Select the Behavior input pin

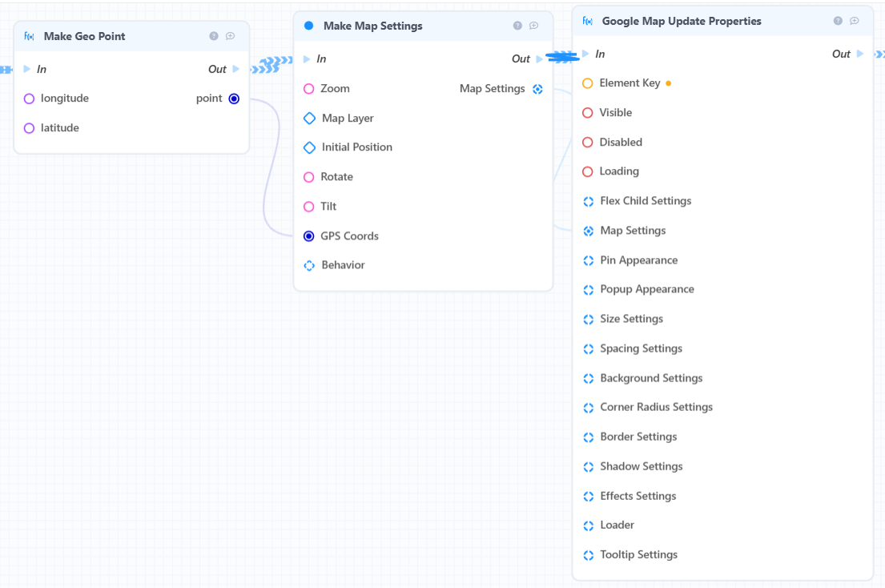(x=309, y=265)
